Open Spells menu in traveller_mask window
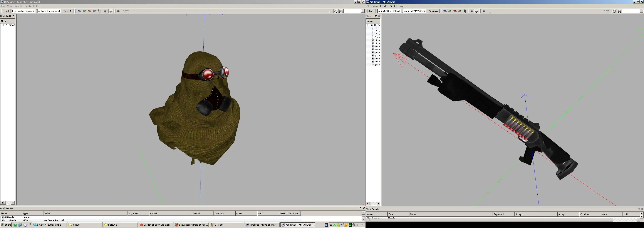644x228 pixels. (x=28, y=6)
